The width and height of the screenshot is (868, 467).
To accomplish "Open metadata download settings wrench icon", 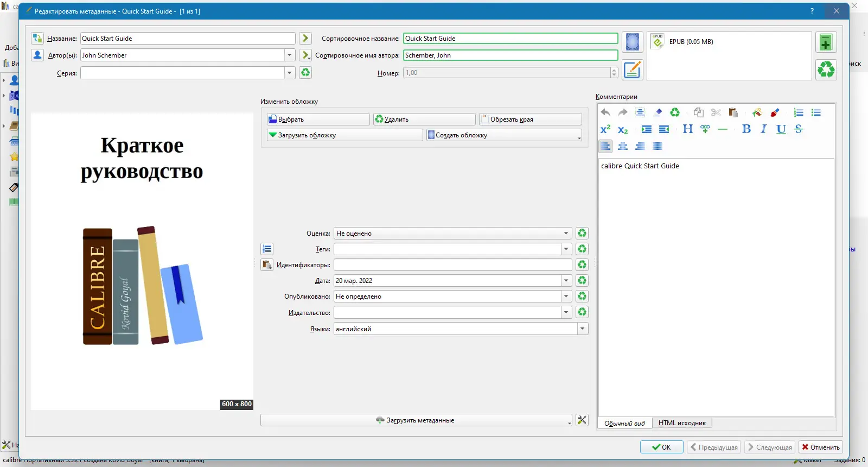I will point(582,420).
